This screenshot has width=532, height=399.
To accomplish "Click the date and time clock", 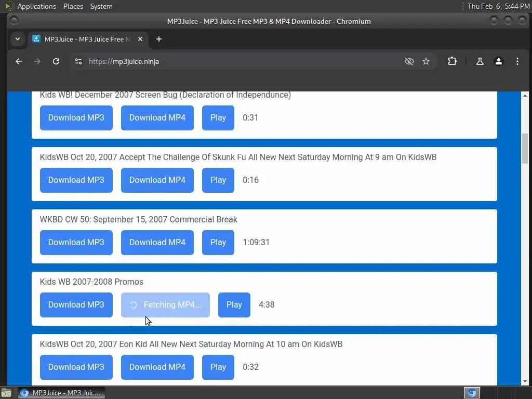I will [x=498, y=6].
